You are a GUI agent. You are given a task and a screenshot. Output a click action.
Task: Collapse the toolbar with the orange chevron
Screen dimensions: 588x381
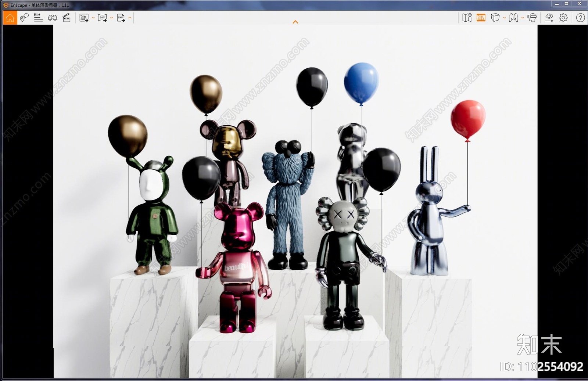[x=295, y=22]
